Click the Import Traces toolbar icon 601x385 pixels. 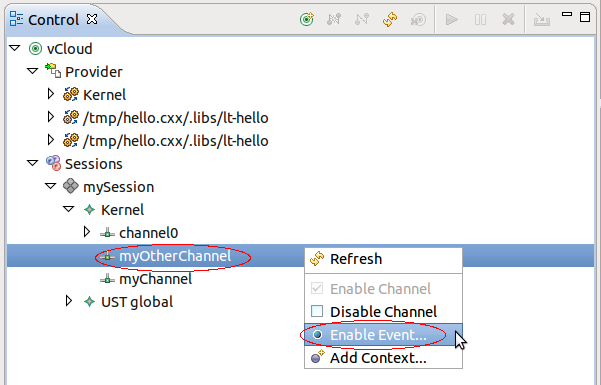click(542, 19)
